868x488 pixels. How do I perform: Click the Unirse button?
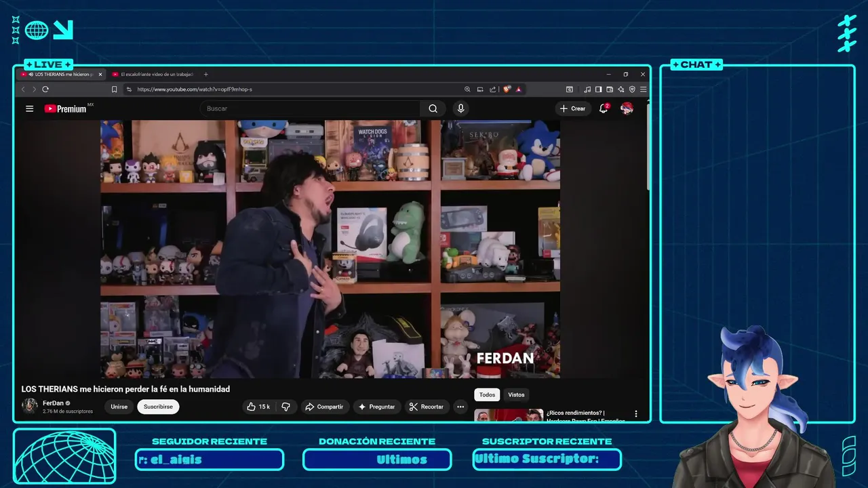point(119,407)
